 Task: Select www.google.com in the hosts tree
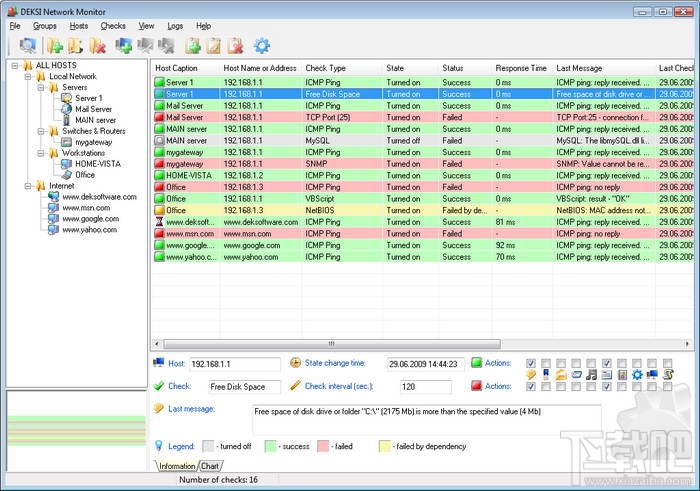(89, 218)
